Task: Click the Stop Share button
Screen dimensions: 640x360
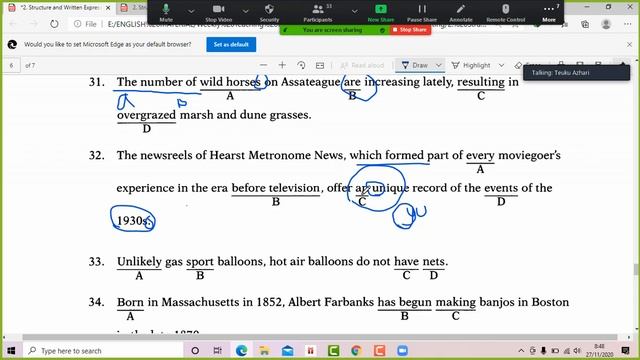Action: pyautogui.click(x=410, y=30)
